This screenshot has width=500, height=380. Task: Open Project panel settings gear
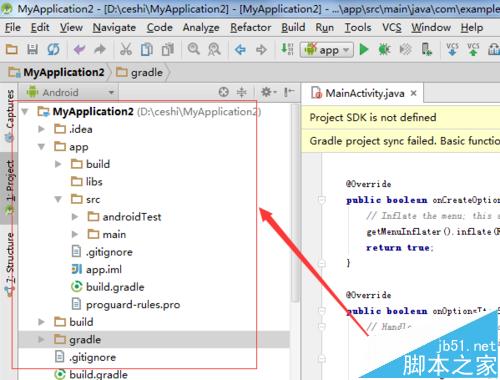pyautogui.click(x=268, y=92)
